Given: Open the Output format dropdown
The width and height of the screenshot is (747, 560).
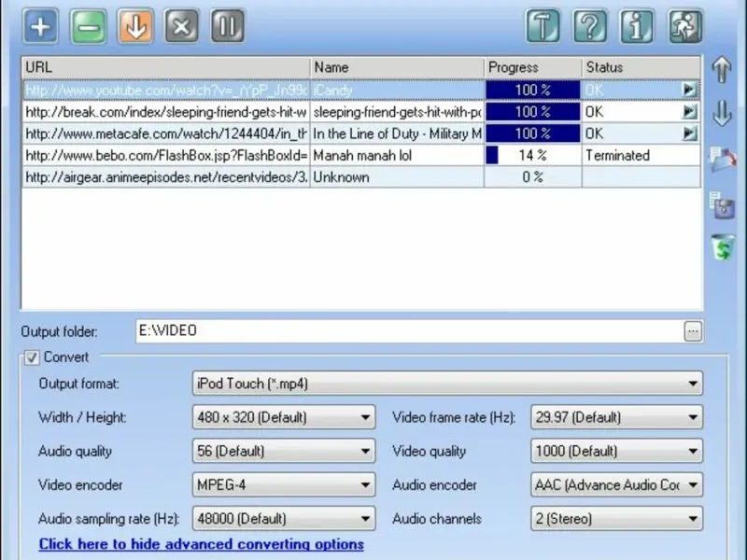Looking at the screenshot, I should click(x=447, y=384).
